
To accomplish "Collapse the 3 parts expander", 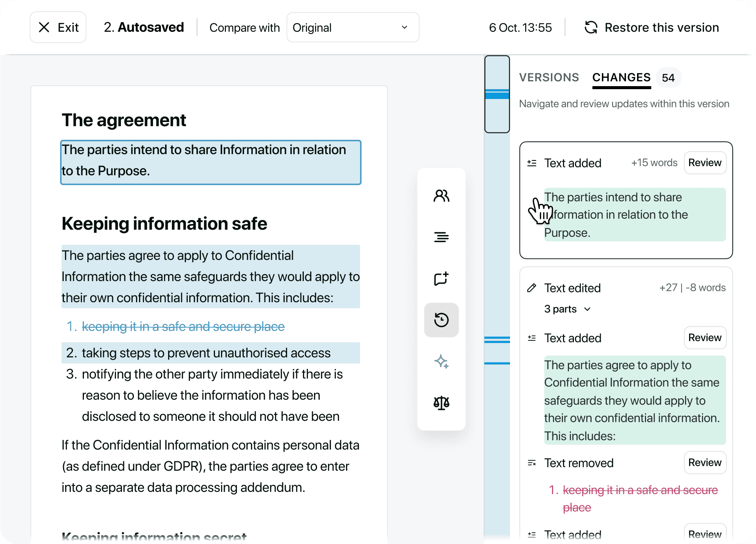I will tap(567, 309).
